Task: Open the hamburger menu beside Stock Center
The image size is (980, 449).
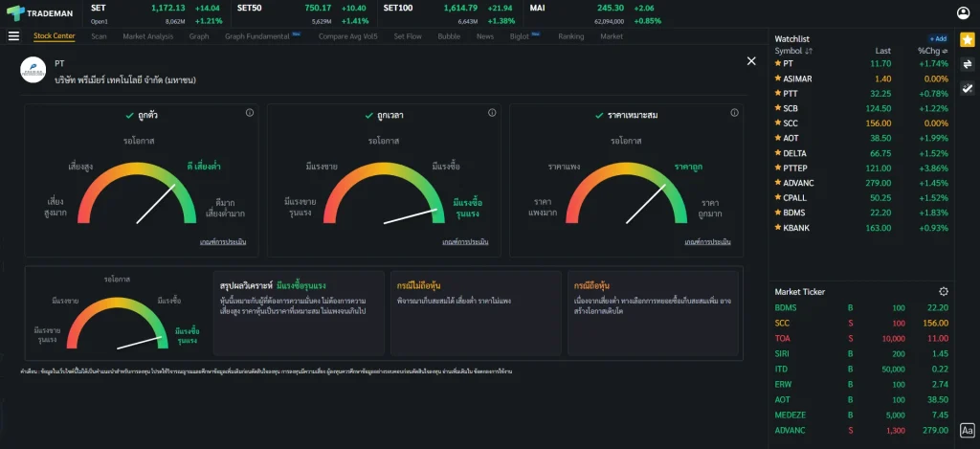Action: (13, 36)
